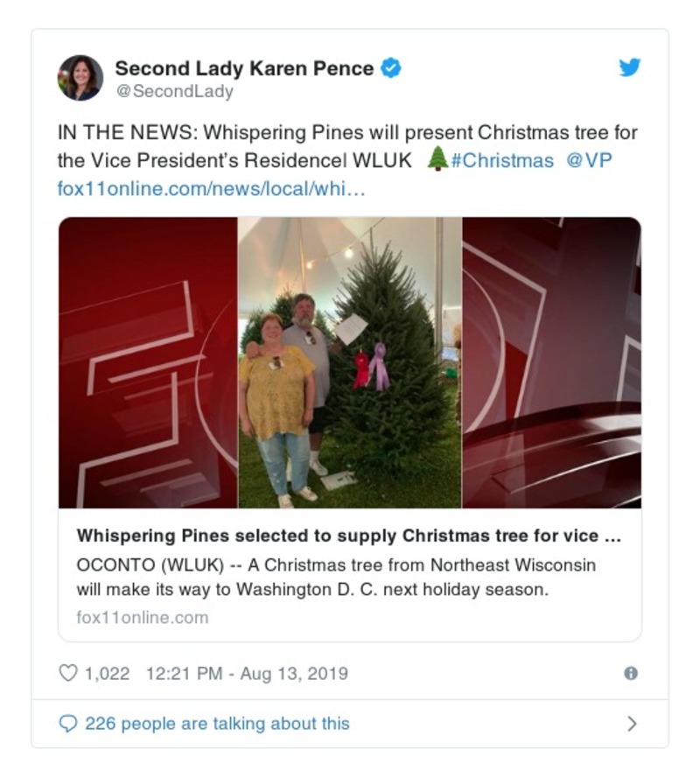
Task: Click the Twitter bird logo
Action: (x=630, y=67)
